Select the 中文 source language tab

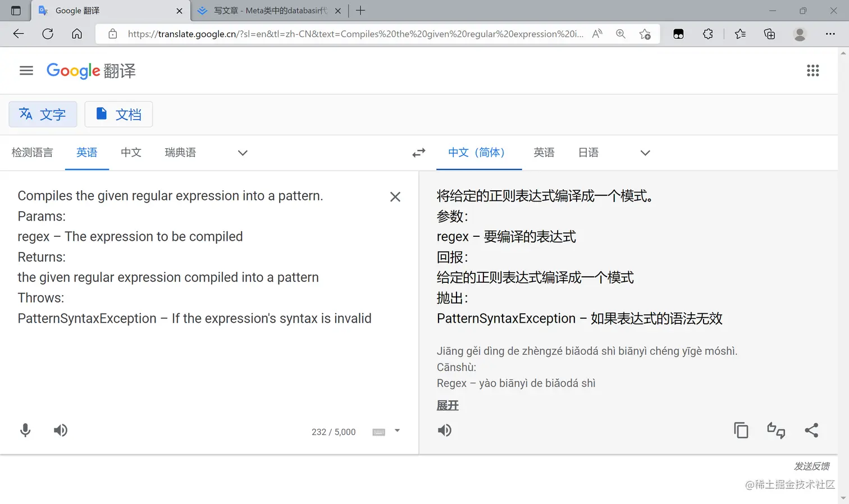[x=131, y=153]
